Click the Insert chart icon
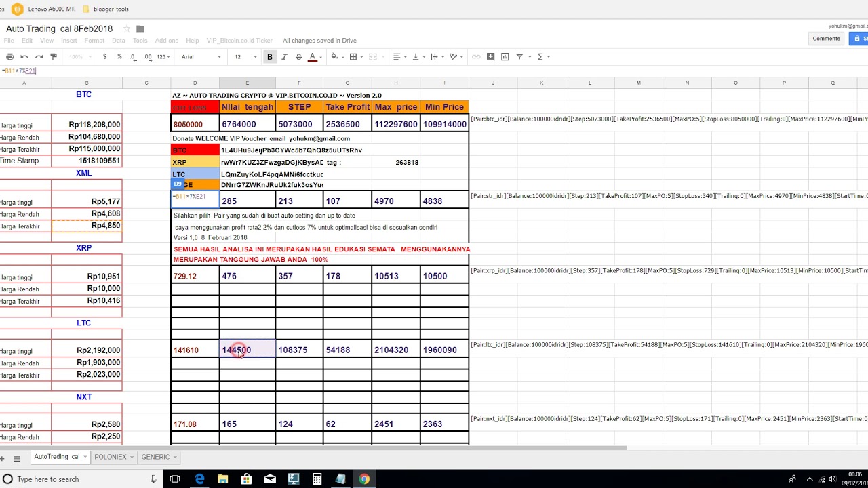The height and width of the screenshot is (488, 868). point(505,57)
